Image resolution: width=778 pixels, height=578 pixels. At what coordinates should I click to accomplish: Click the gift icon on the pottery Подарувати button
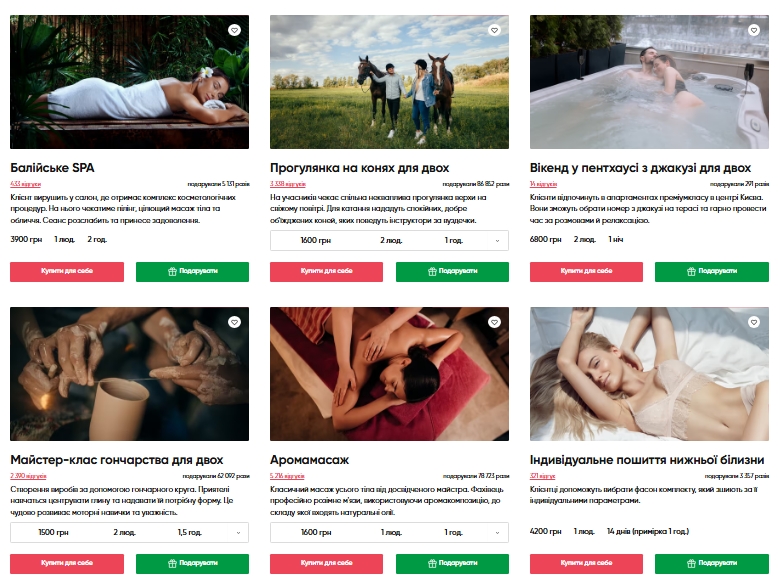coord(172,564)
